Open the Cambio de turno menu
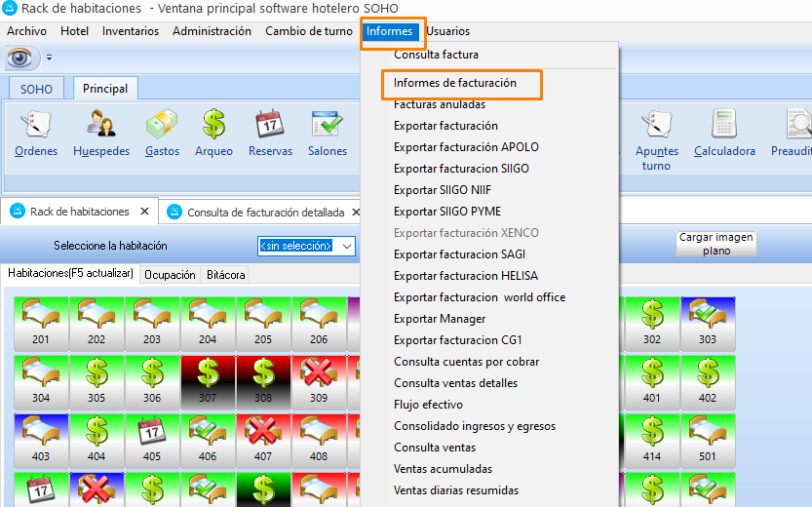 308,31
